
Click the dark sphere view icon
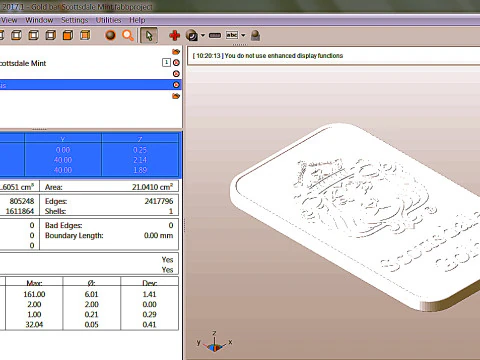[x=110, y=35]
